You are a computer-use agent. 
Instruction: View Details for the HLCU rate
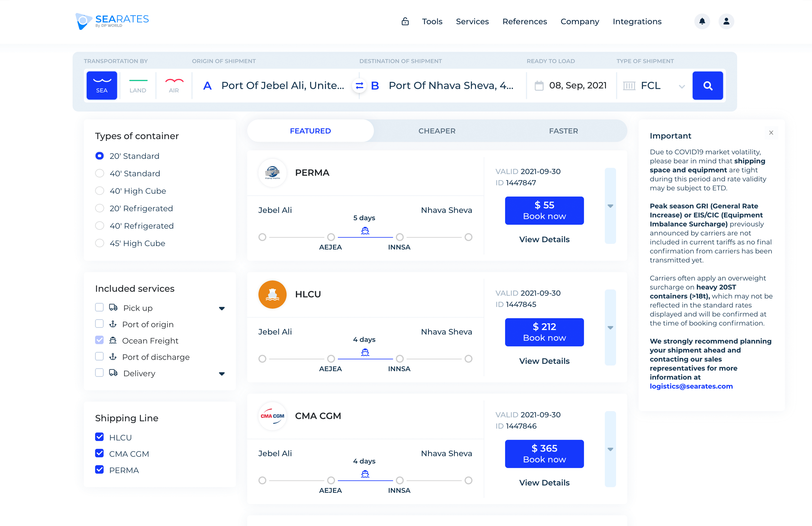[544, 361]
